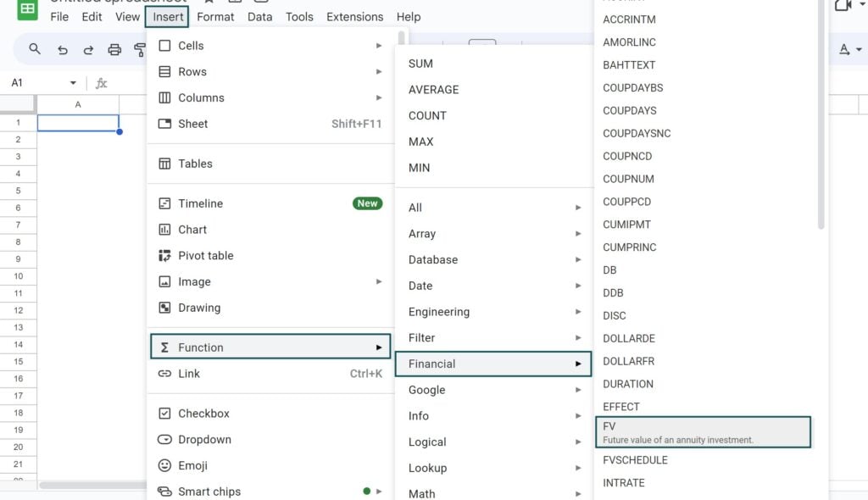Expand the All functions category arrow
The width and height of the screenshot is (868, 500).
pyautogui.click(x=578, y=207)
